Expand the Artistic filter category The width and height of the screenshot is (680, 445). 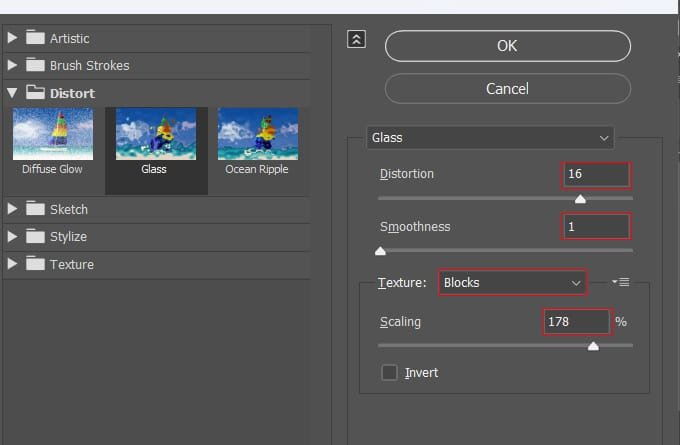pyautogui.click(x=12, y=38)
